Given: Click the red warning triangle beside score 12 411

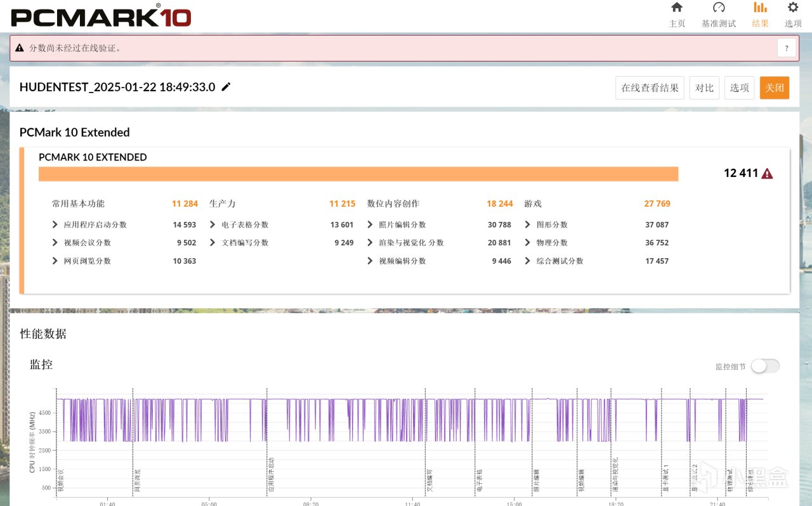Looking at the screenshot, I should [767, 173].
